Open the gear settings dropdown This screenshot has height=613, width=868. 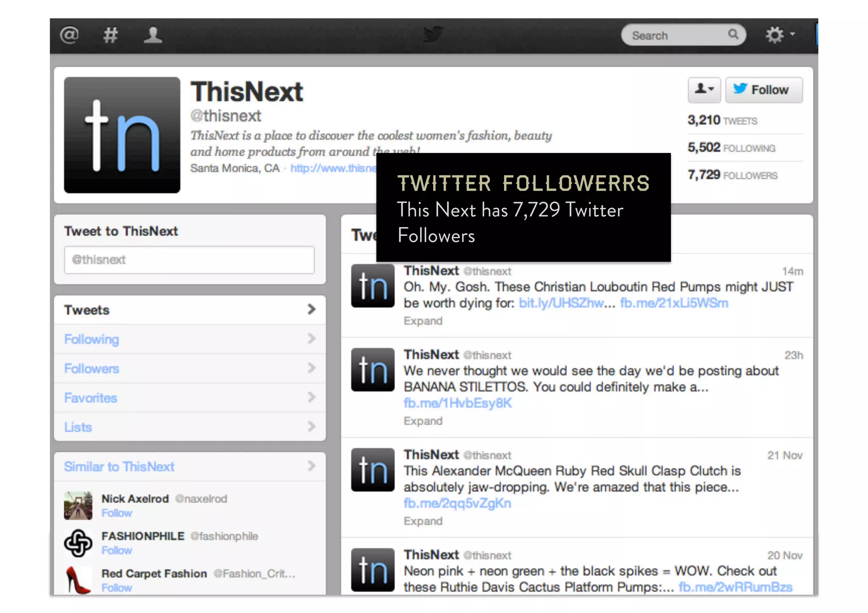tap(779, 35)
